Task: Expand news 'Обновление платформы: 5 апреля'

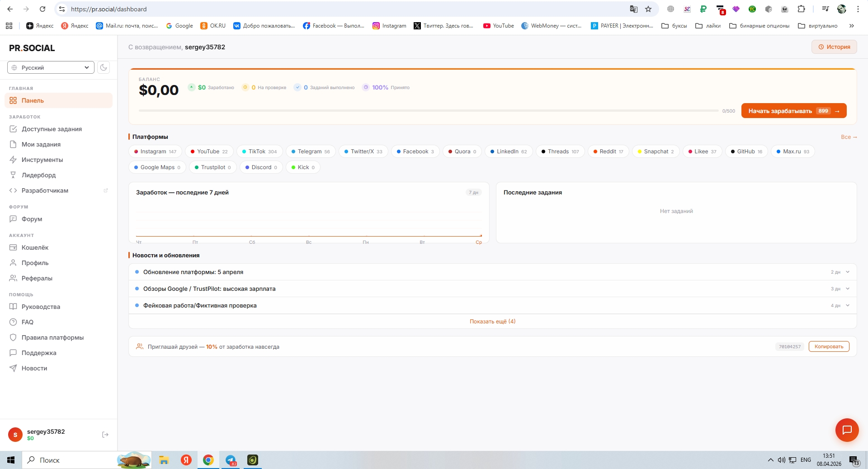Action: [492, 272]
